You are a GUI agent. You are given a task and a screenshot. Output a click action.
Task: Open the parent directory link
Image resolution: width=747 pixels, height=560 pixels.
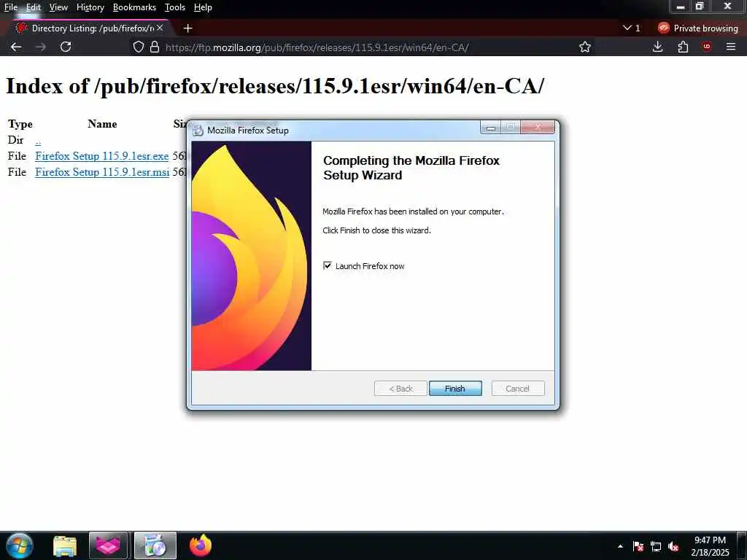(38, 141)
